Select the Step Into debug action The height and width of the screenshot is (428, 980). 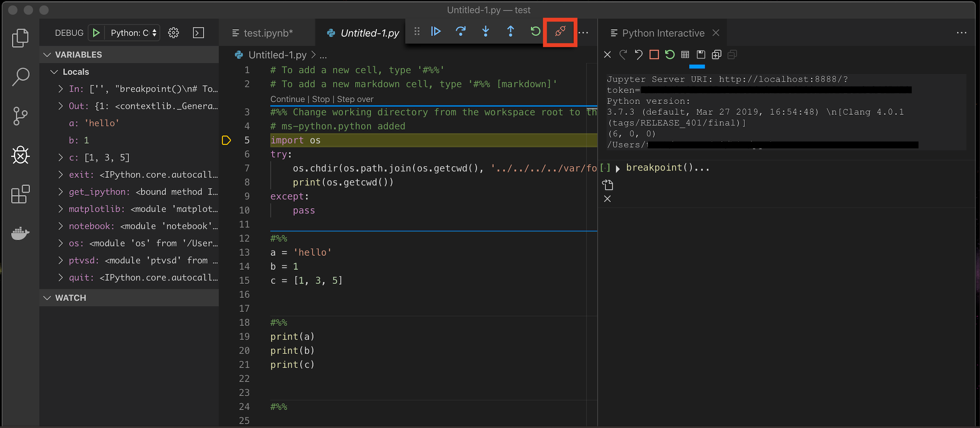coord(485,32)
